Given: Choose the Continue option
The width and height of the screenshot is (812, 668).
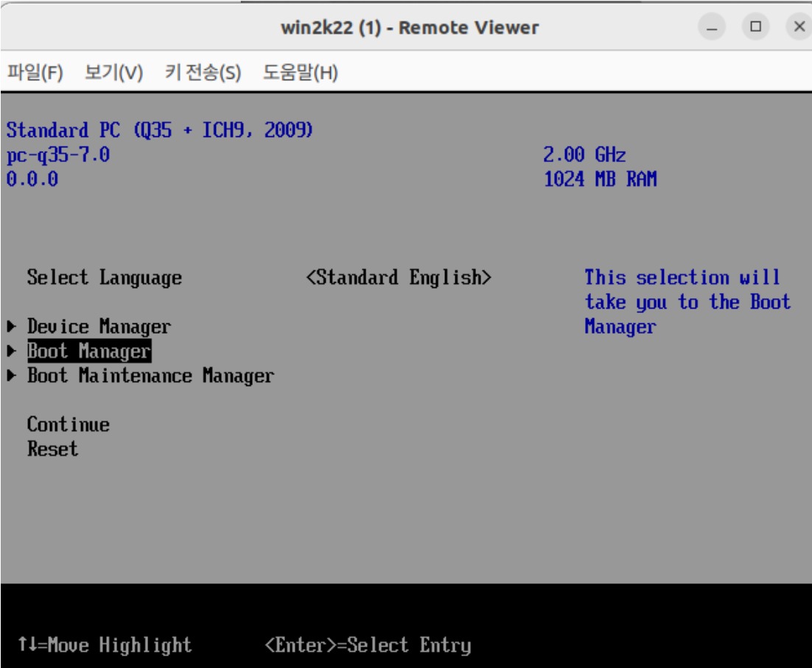Looking at the screenshot, I should [x=69, y=424].
